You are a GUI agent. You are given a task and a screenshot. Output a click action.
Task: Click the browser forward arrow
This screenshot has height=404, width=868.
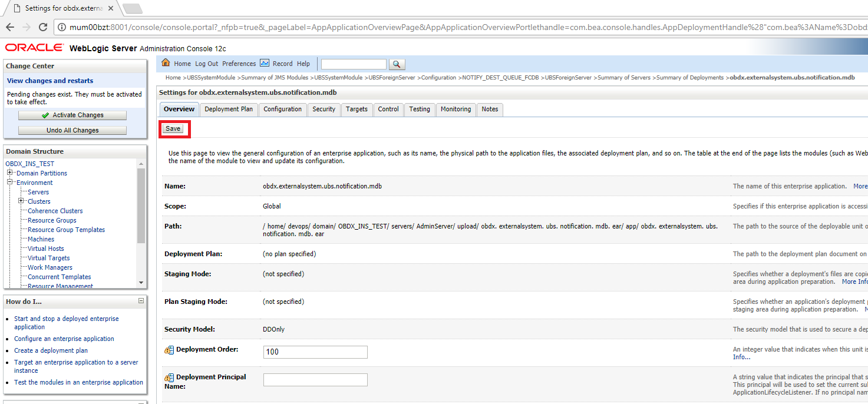pyautogui.click(x=26, y=27)
